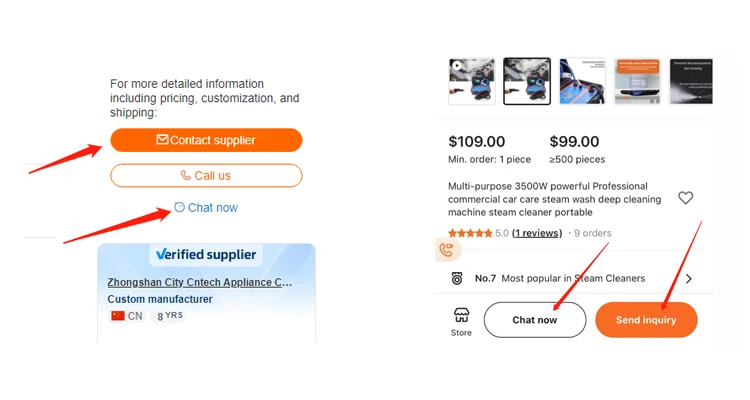Expand the Most popular in Steam Cleaners chevron

pyautogui.click(x=689, y=278)
